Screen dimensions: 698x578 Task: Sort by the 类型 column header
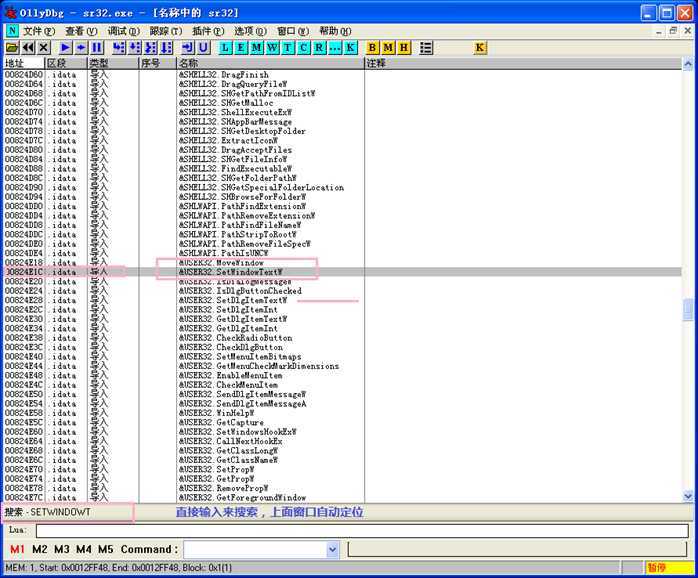point(113,63)
